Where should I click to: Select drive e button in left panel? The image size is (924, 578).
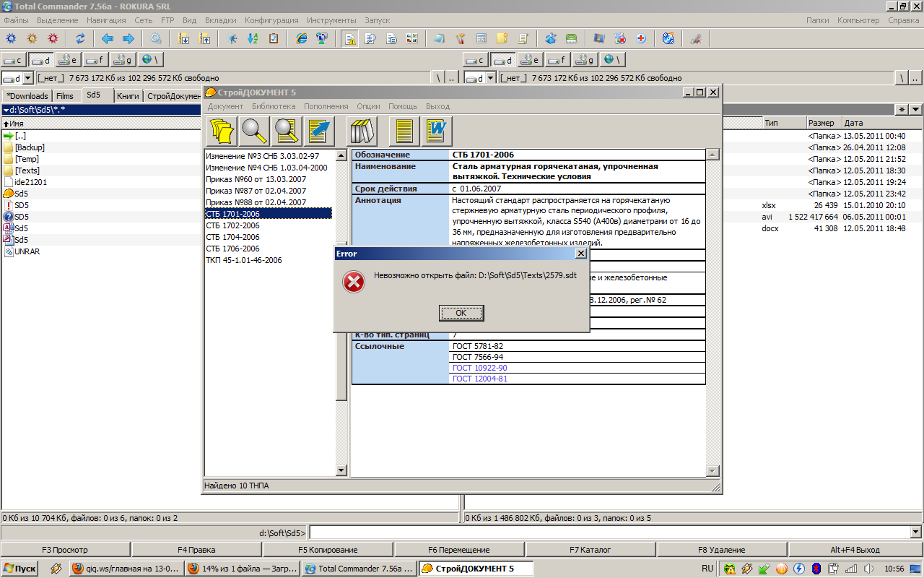click(x=69, y=60)
